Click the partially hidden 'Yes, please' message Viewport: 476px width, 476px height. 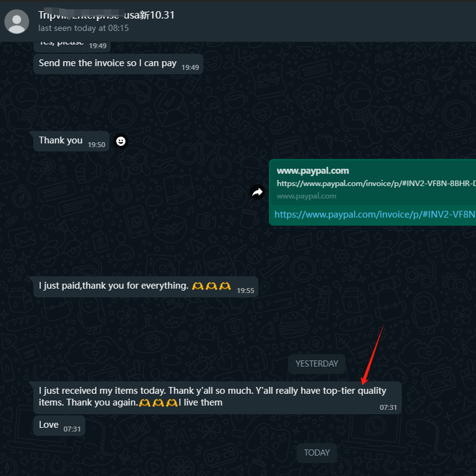coord(72,45)
